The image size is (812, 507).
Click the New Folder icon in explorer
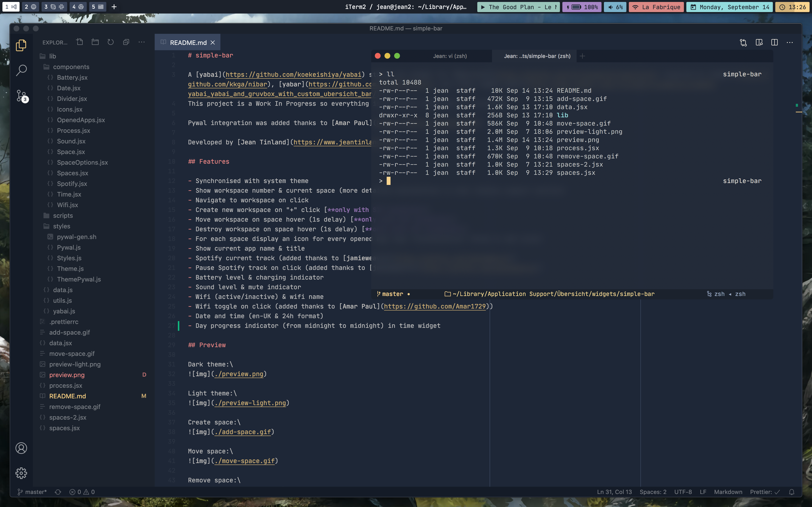click(x=95, y=42)
